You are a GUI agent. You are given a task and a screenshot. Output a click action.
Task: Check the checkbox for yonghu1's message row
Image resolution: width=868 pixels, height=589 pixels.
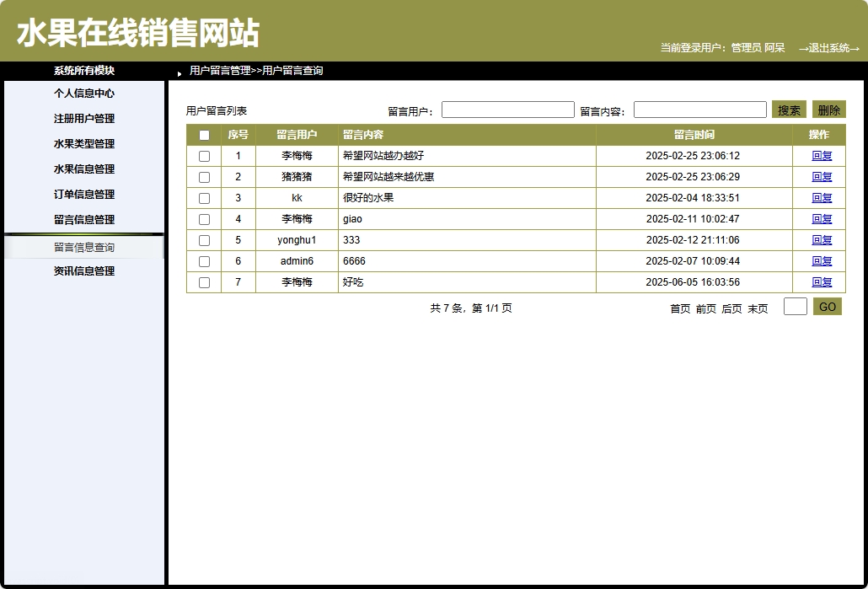(203, 240)
